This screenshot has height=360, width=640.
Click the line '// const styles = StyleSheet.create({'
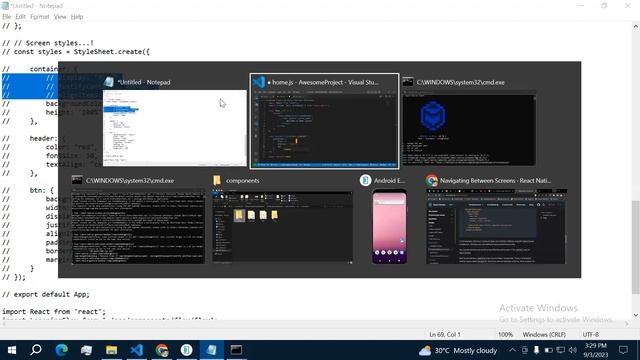click(76, 52)
